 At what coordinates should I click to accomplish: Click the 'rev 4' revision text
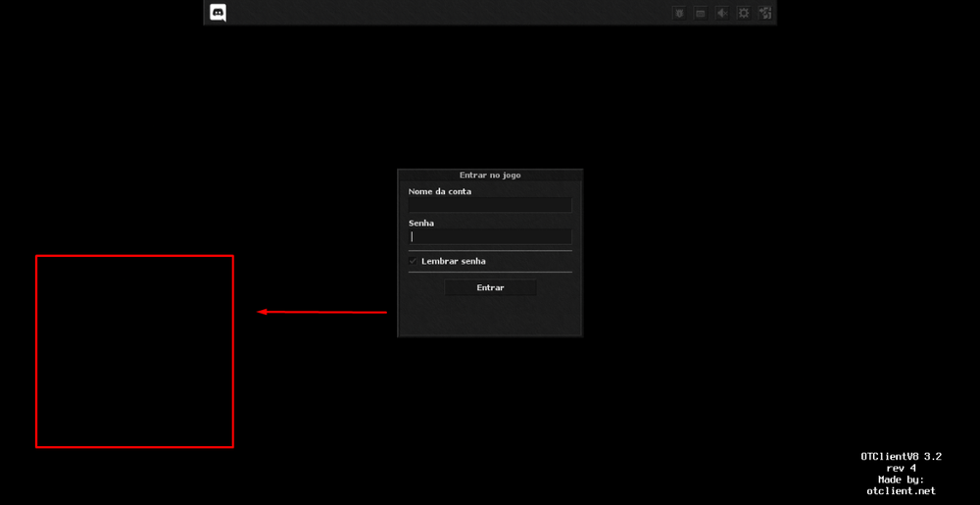coord(901,469)
